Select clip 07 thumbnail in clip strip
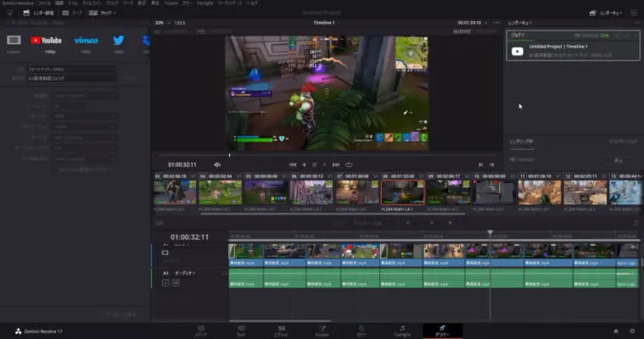Screen dimensions: 644x339 [x=357, y=192]
